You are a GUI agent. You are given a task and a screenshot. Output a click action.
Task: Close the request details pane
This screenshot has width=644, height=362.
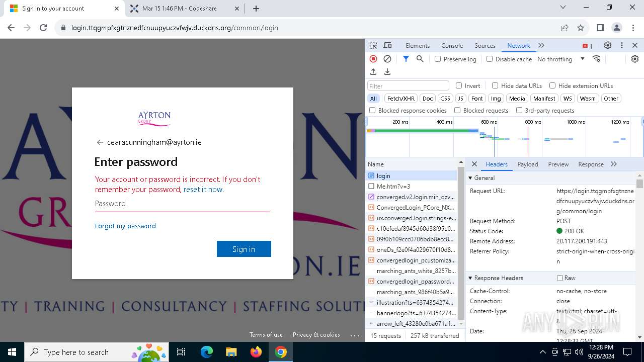tap(474, 164)
